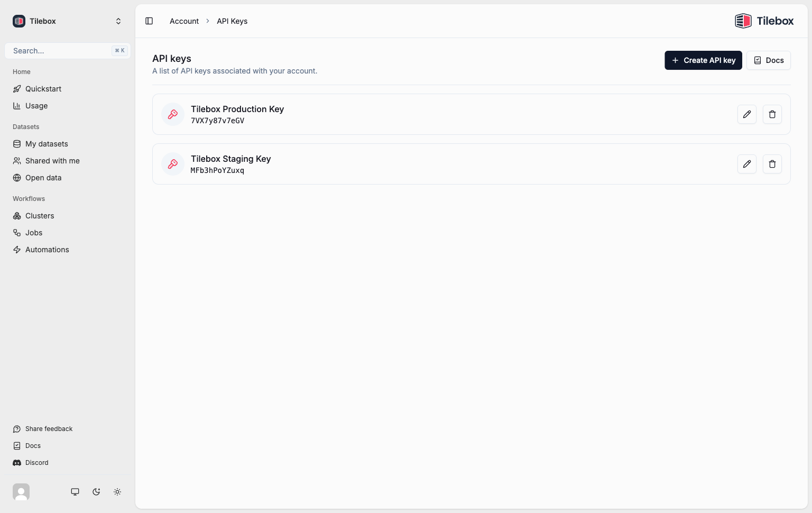Screen dimensions: 812x513
Task: Click the Staging Key's key icon
Action: tap(173, 164)
